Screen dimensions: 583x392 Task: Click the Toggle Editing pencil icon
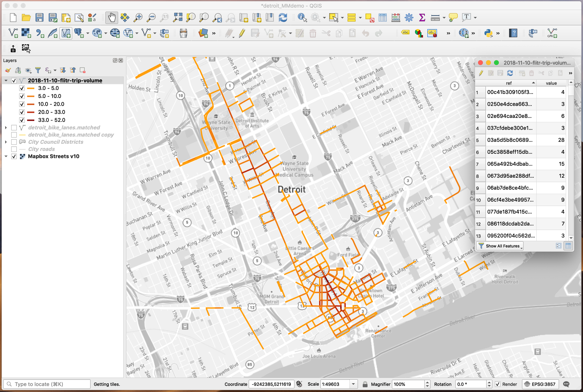242,33
